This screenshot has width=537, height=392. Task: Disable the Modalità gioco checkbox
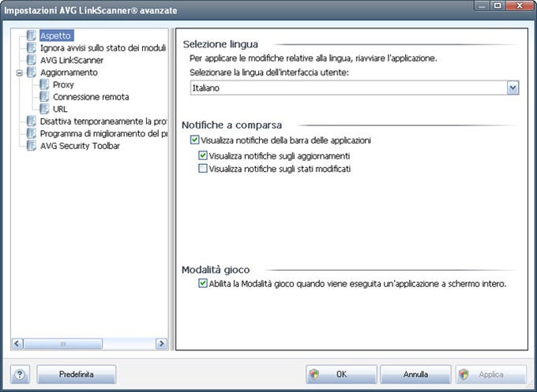203,283
